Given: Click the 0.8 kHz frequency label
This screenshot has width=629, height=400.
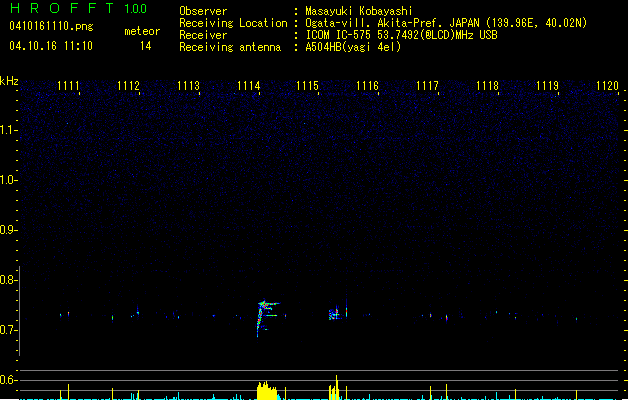Looking at the screenshot, I should coord(8,280).
